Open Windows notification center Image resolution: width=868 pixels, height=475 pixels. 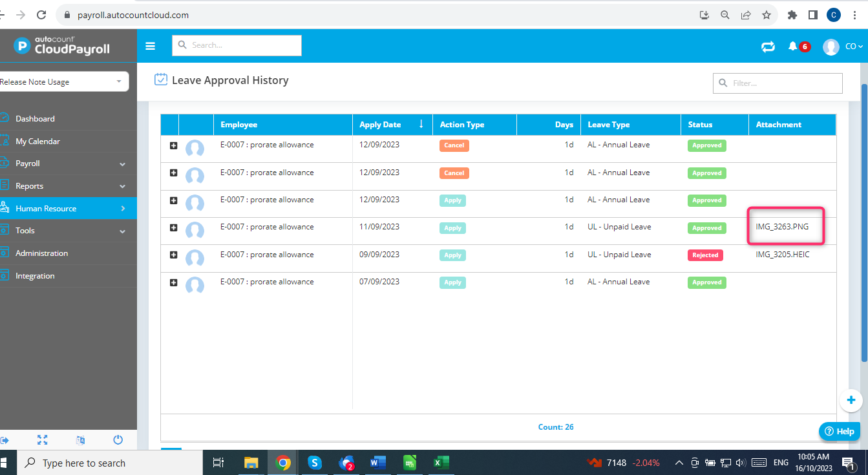point(849,463)
